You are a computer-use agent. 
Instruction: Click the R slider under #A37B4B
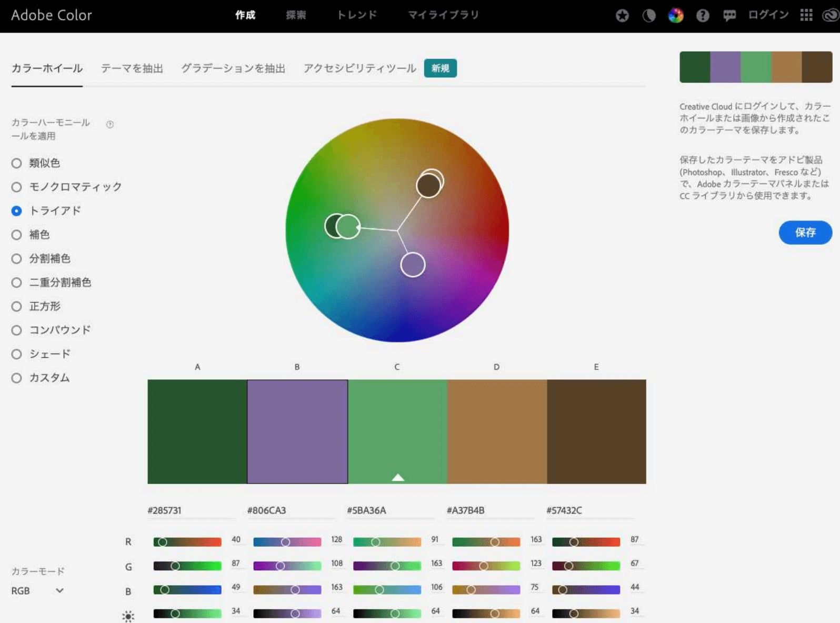(x=486, y=542)
